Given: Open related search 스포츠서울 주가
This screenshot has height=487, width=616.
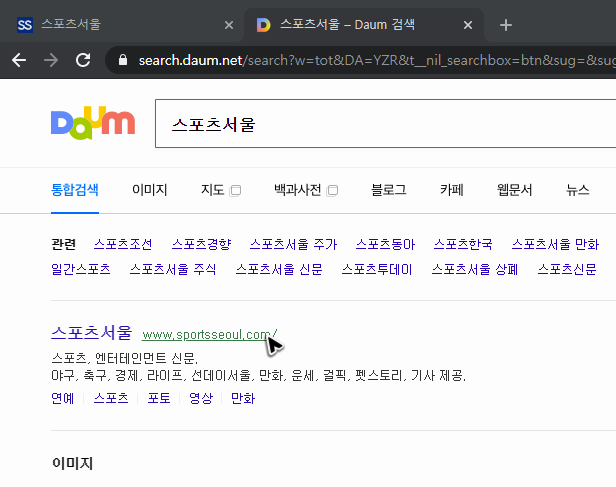Looking at the screenshot, I should 293,244.
